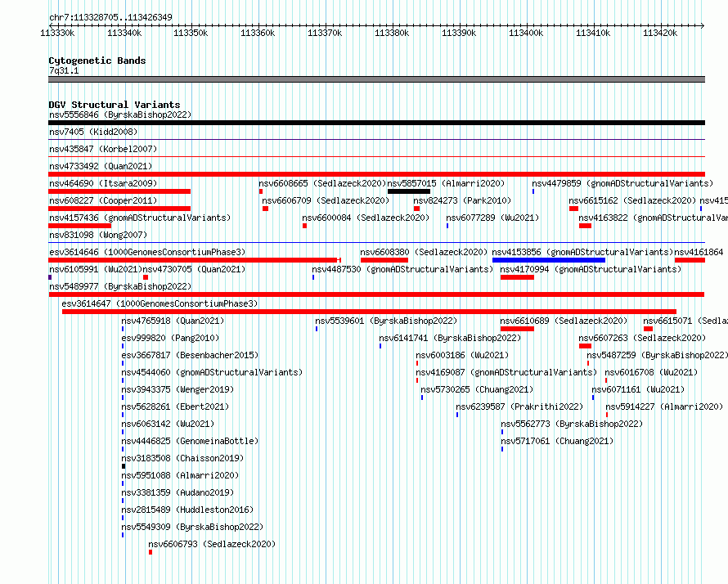Open nsv6610689 (Sedlazeck2020) label
Image resolution: width=728 pixels, height=584 pixels.
click(x=564, y=321)
